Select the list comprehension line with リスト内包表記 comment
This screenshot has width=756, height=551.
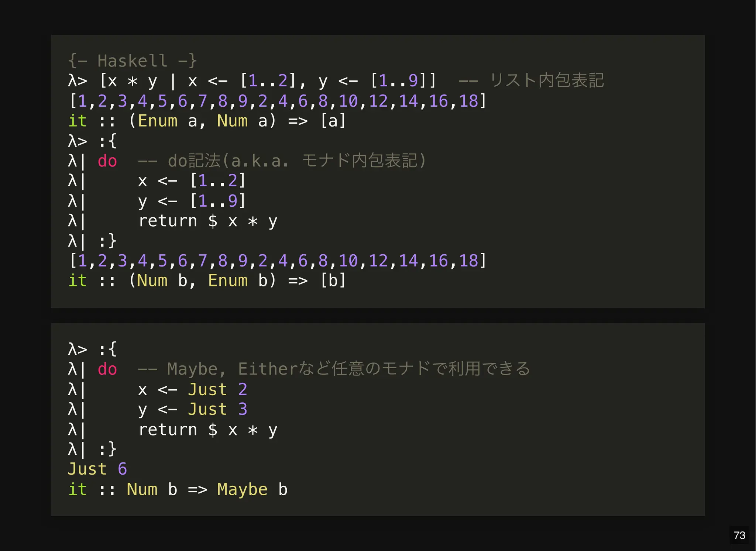coord(336,80)
